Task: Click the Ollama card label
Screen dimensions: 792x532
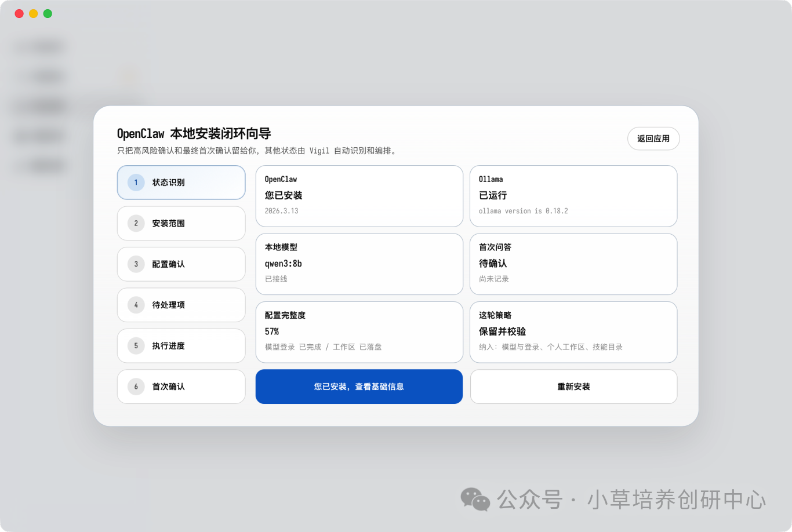Action: [x=491, y=180]
